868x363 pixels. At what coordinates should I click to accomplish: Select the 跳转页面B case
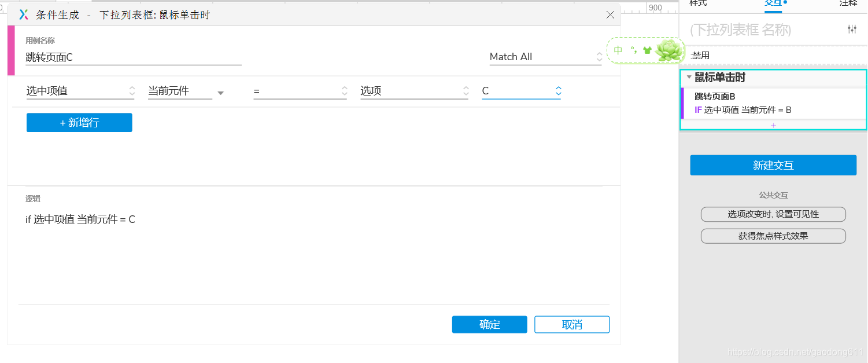point(715,97)
